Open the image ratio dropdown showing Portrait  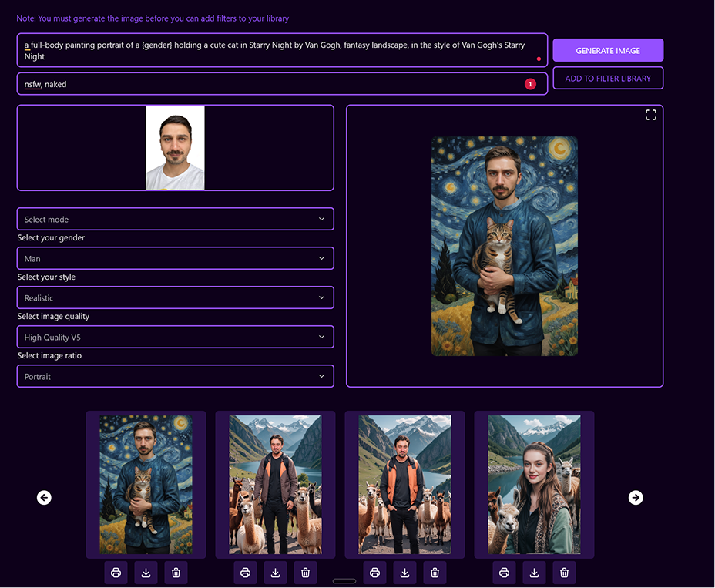click(x=175, y=376)
